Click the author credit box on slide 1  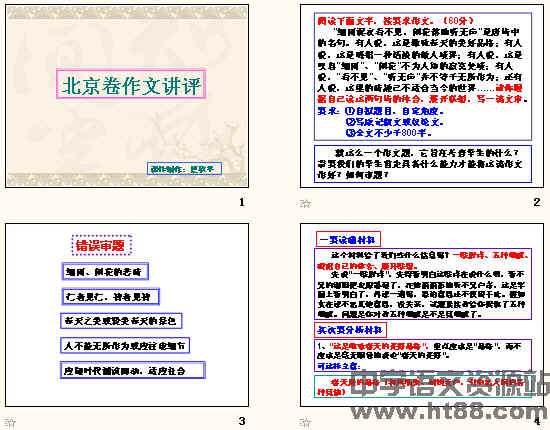pos(184,169)
